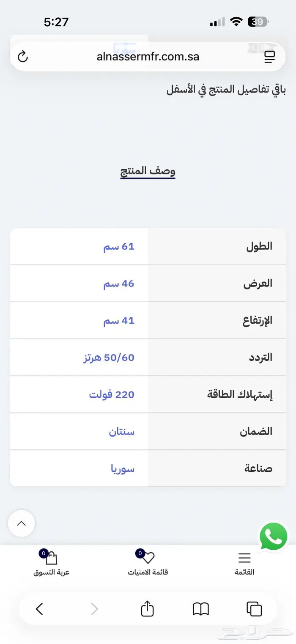
Task: Go back with Safari back arrow
Action: coord(39,609)
